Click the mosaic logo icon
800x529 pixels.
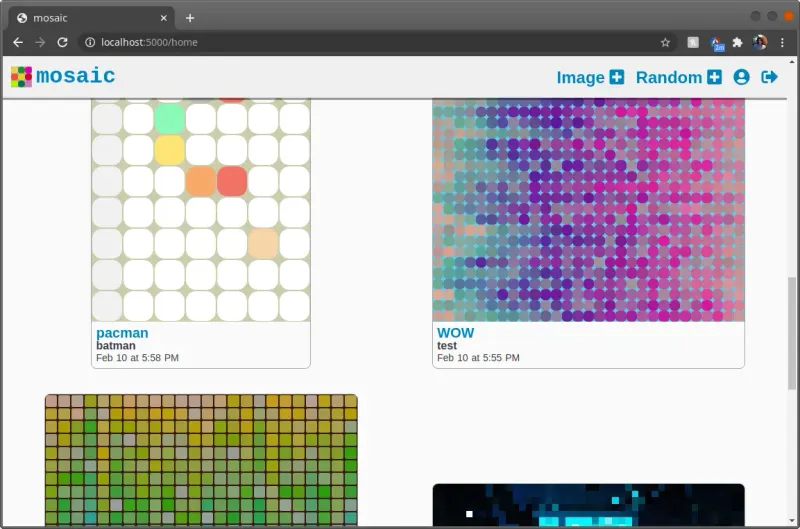click(x=21, y=77)
